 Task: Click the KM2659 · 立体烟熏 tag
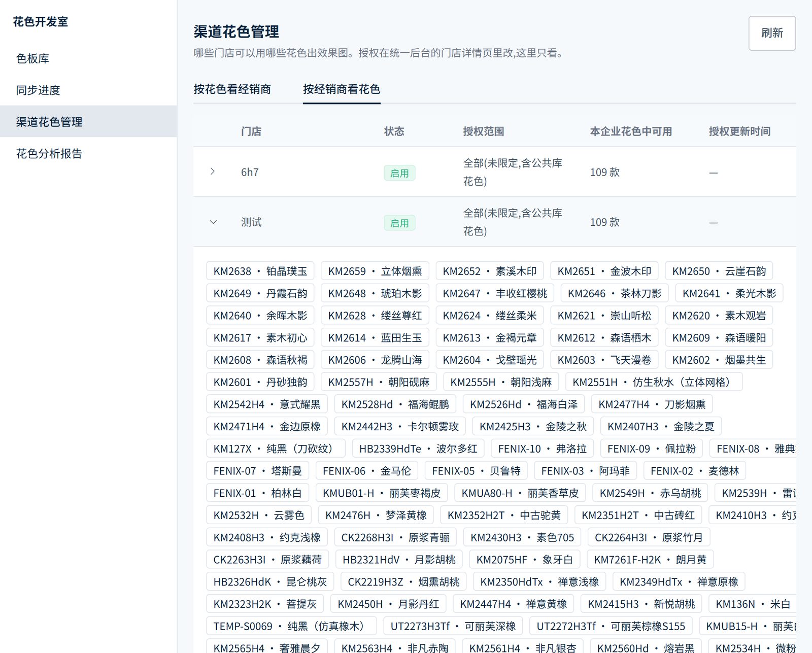click(x=375, y=271)
